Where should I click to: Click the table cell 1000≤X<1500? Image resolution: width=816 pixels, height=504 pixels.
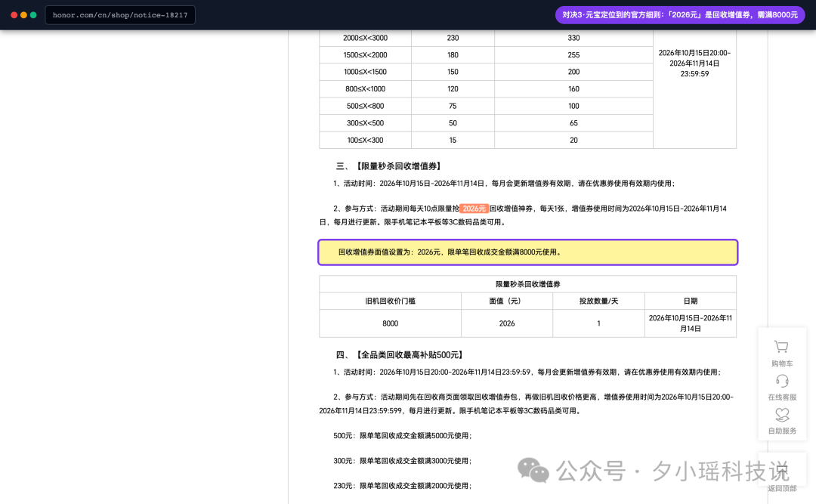pos(366,72)
